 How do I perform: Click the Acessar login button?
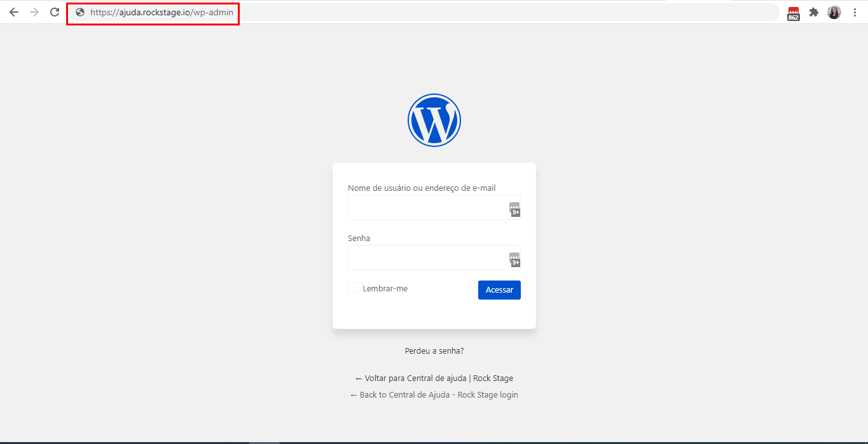pos(499,290)
